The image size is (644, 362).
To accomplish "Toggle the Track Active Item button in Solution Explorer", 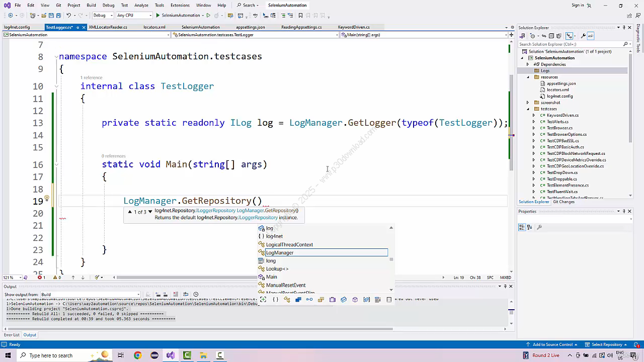I will [569, 36].
